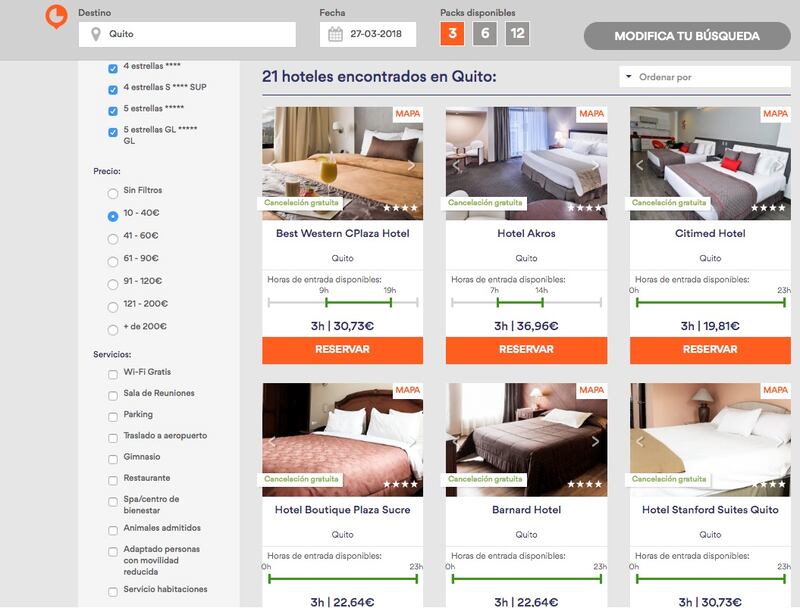Uncheck the 5 estrellas filter
This screenshot has height=608, width=800.
[113, 111]
